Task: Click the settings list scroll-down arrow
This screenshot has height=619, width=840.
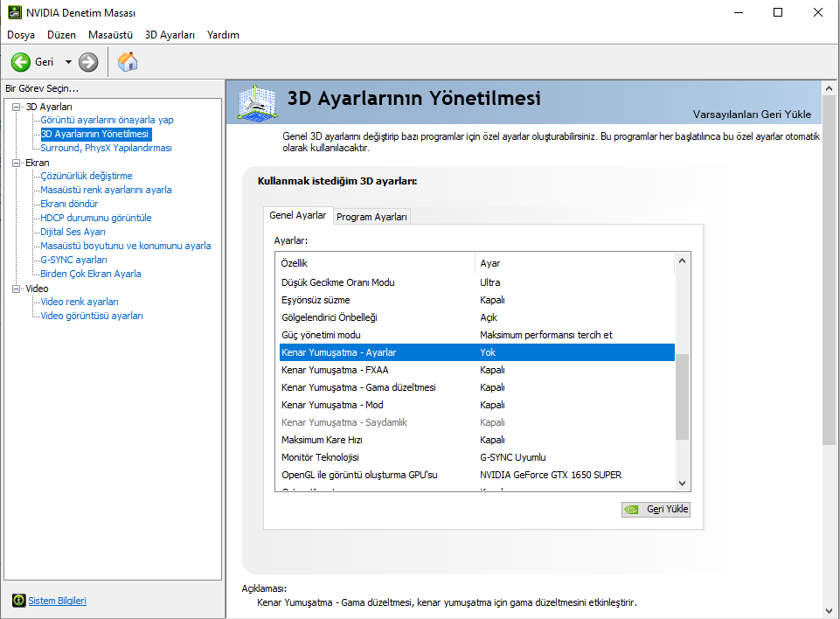Action: [x=682, y=483]
